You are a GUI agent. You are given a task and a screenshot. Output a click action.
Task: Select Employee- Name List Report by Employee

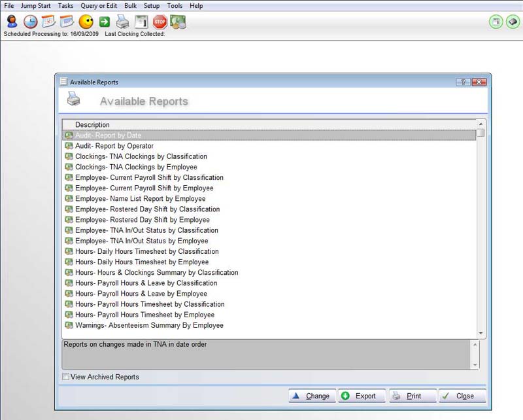[x=140, y=199]
